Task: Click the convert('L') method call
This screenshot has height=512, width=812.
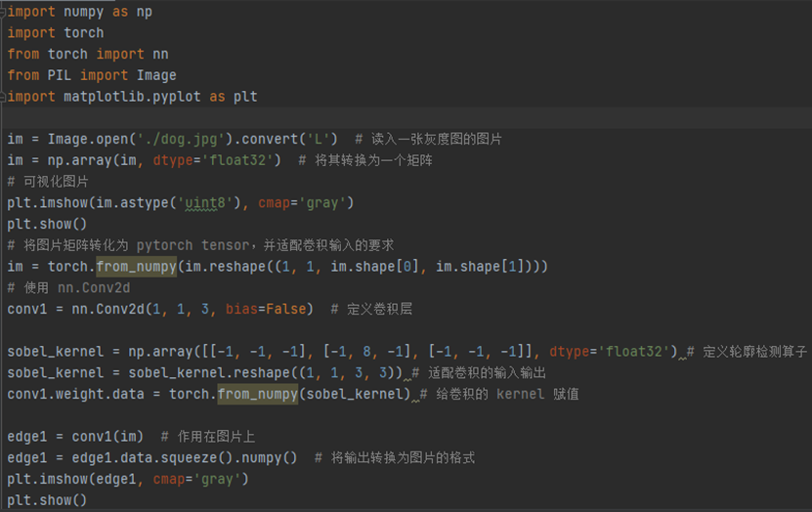Action: click(x=295, y=139)
